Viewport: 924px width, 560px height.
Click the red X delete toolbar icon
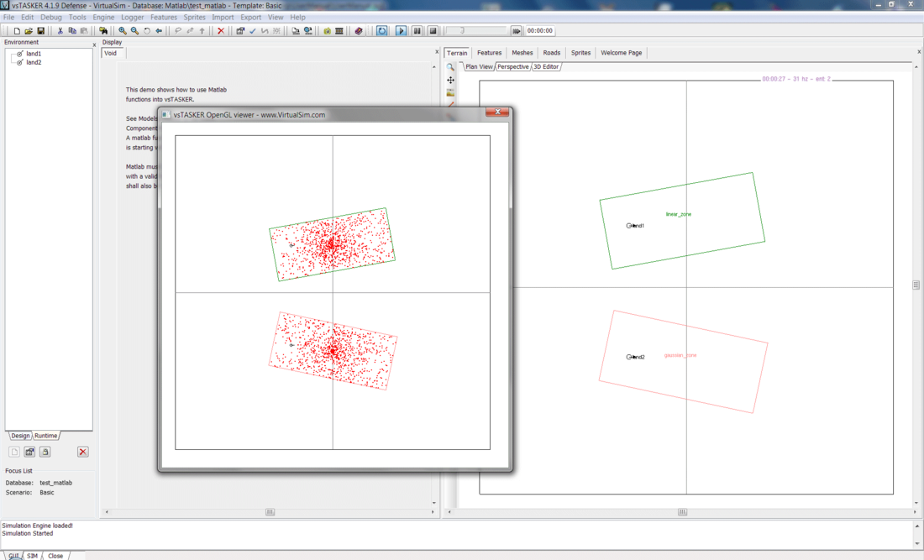tap(221, 31)
